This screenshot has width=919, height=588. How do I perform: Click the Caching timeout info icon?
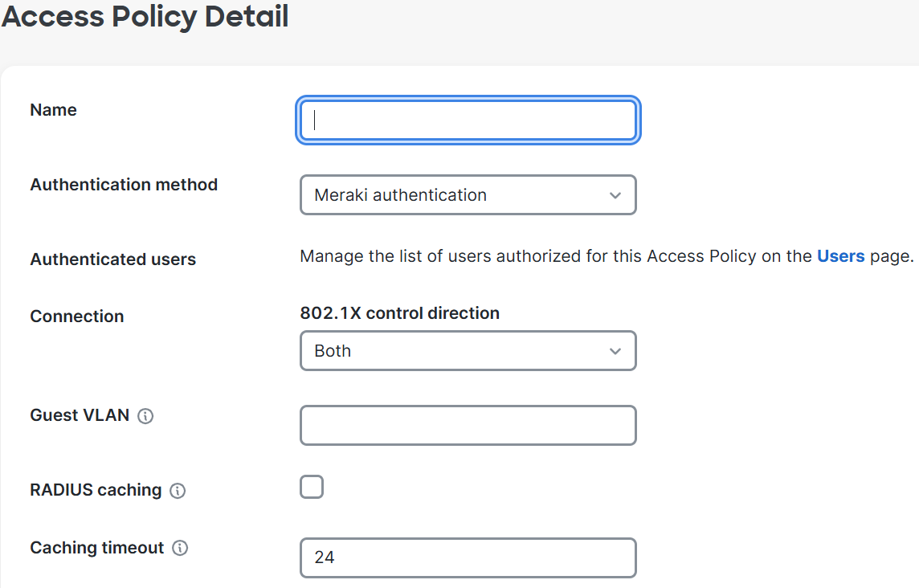tap(180, 548)
